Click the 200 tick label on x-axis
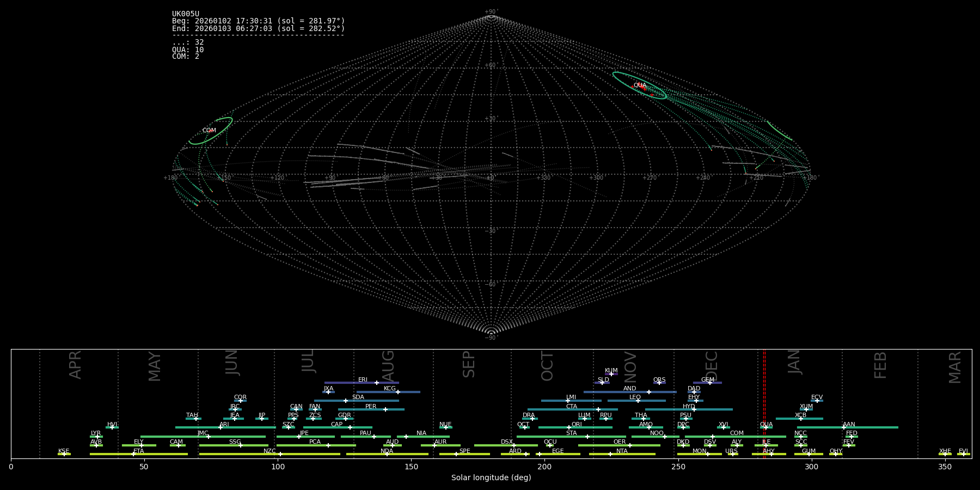This screenshot has height=490, width=980. [544, 467]
